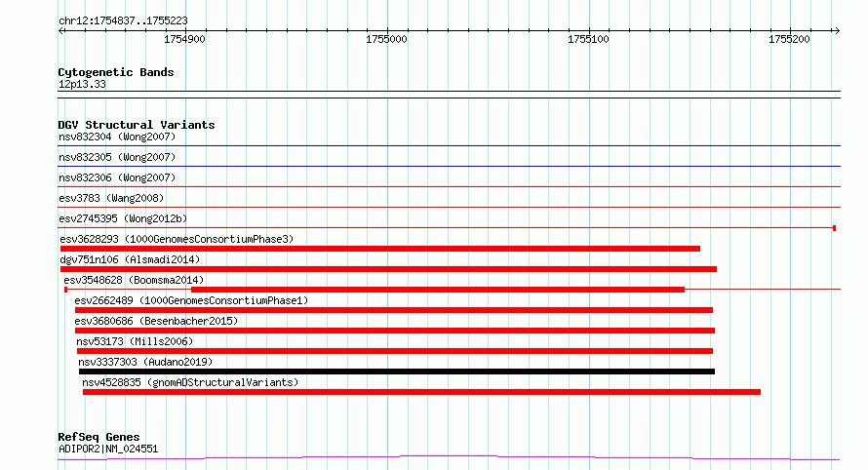Click the black bar for nsv3337303
This screenshot has height=470, width=868.
click(397, 372)
